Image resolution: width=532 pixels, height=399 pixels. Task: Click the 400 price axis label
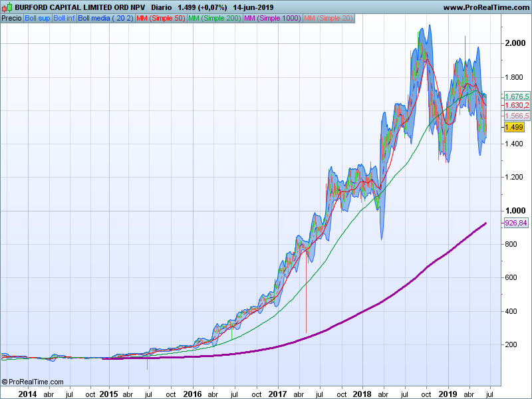[x=511, y=311]
